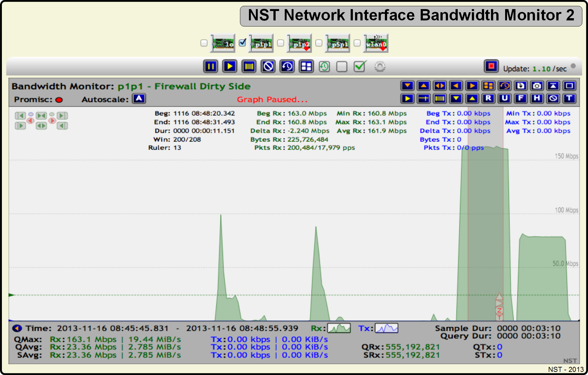Click the yellow ruler crosshair line button
Viewport: 588px width, 375px height.
pyautogui.click(x=424, y=99)
